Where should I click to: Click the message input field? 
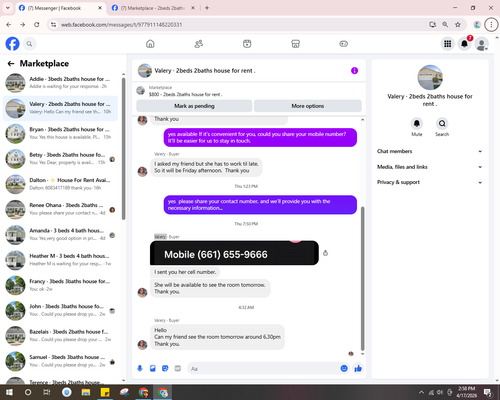pyautogui.click(x=263, y=369)
